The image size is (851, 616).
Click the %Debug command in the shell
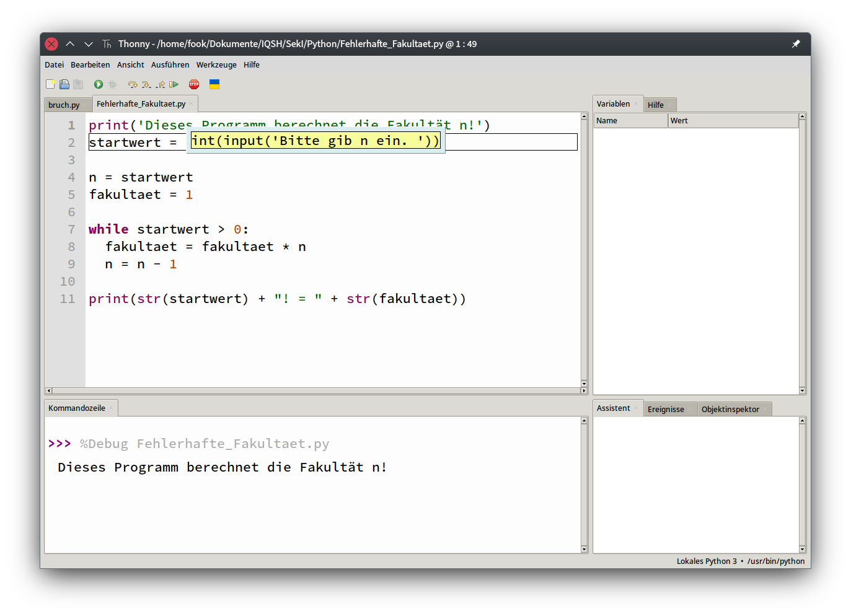coord(205,444)
